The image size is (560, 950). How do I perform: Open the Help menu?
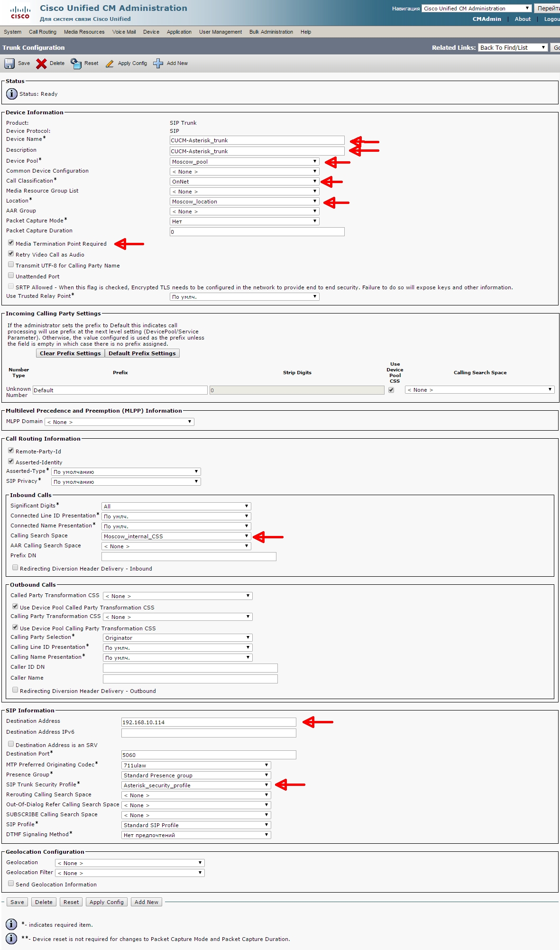tap(306, 32)
